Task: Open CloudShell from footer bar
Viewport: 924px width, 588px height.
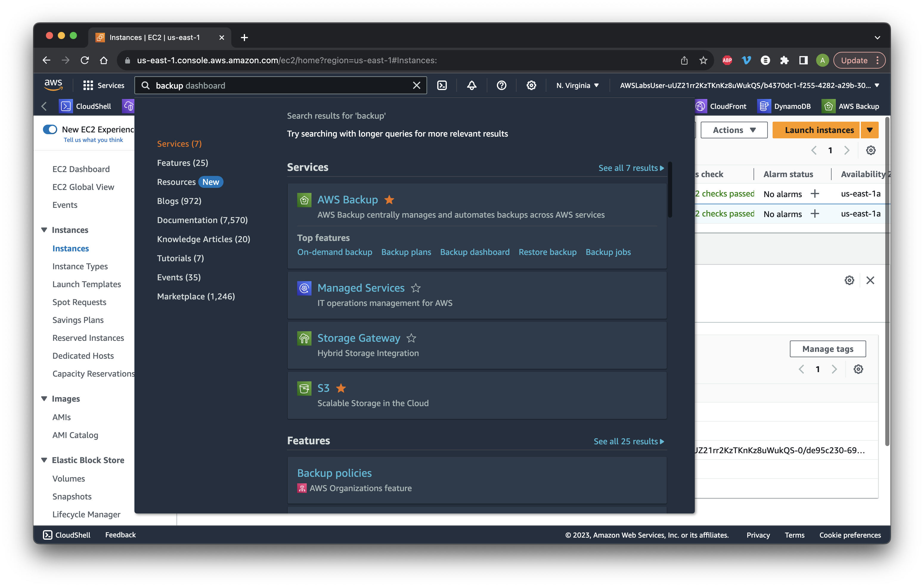Action: tap(67, 535)
